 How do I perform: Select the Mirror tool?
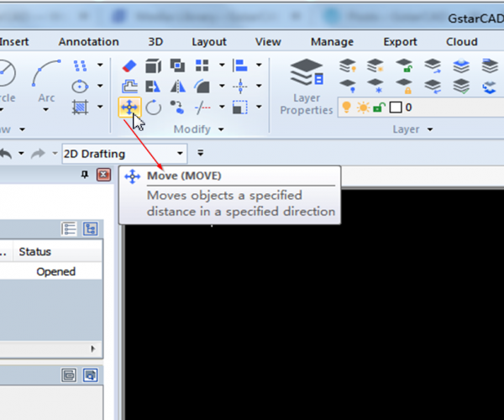178,86
